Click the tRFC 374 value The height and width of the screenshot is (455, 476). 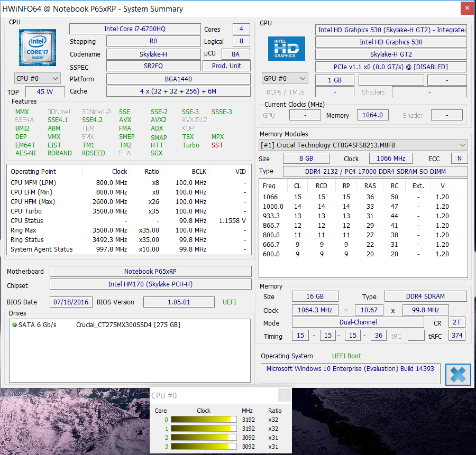coord(456,336)
